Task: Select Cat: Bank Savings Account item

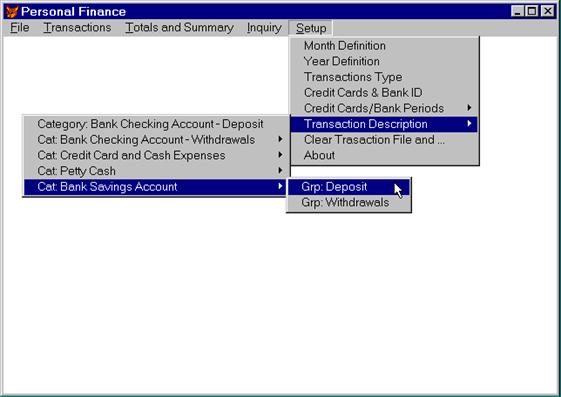Action: [155, 187]
